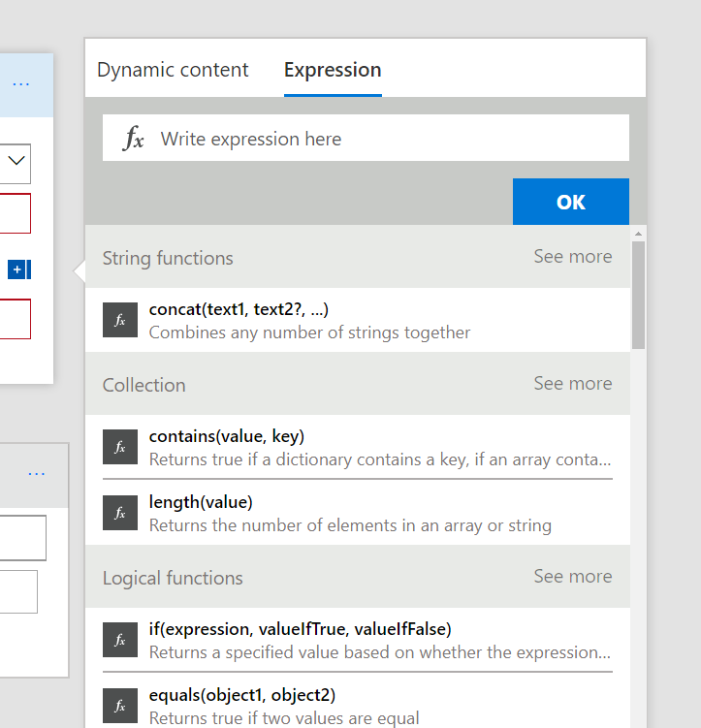Image resolution: width=701 pixels, height=728 pixels.
Task: Click the fx icon beside concat function
Action: click(119, 320)
